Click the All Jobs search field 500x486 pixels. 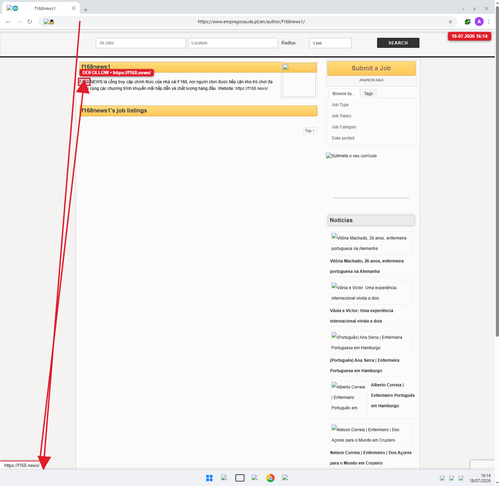coord(141,43)
